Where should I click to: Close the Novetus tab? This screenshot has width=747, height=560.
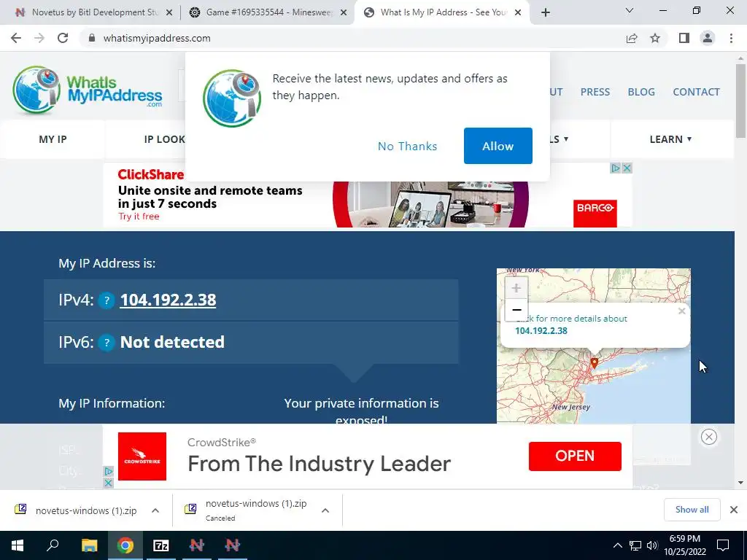tap(169, 13)
